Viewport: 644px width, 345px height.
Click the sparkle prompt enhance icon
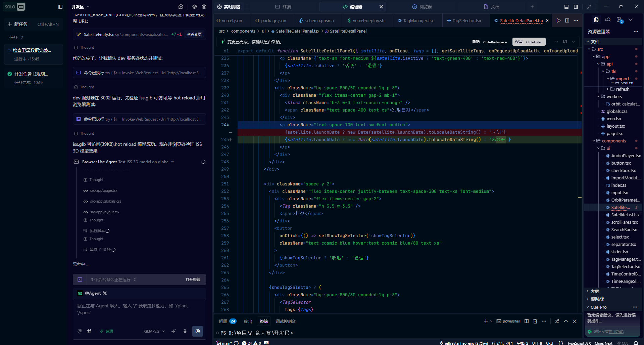coord(174,331)
